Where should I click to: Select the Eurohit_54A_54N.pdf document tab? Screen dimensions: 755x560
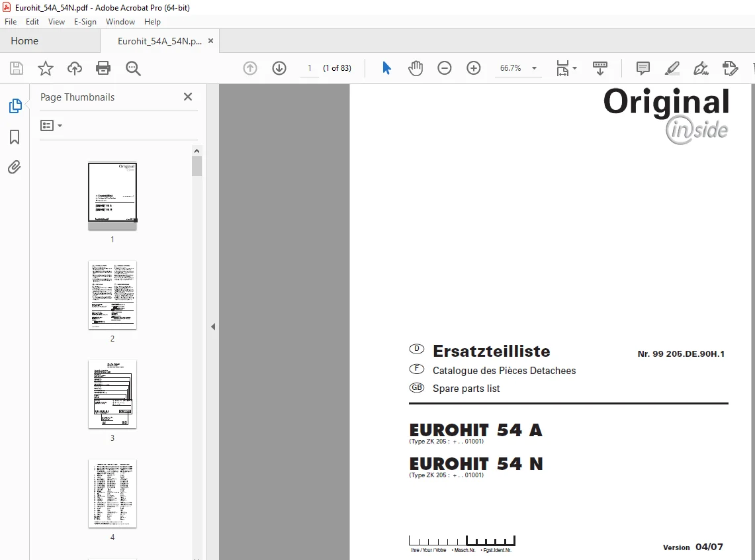click(159, 41)
